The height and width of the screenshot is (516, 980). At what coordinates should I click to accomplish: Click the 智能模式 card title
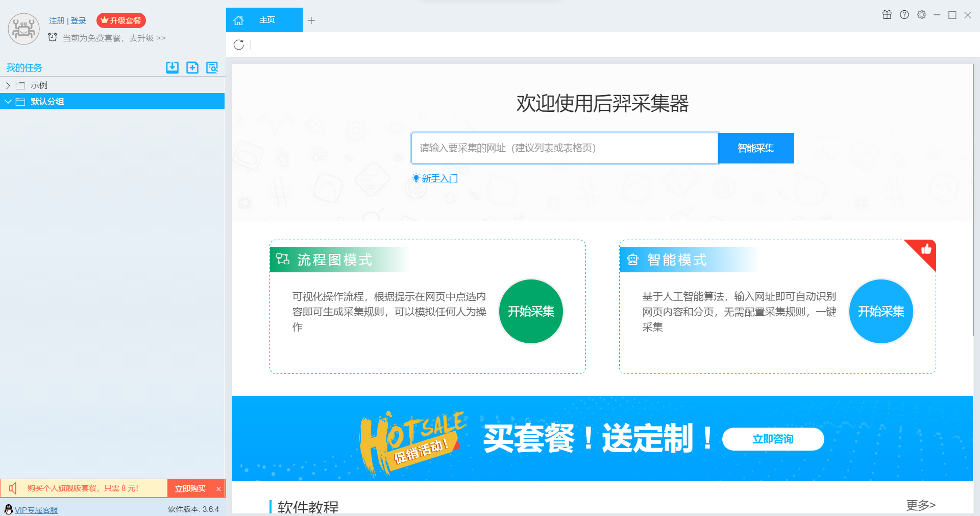[677, 260]
